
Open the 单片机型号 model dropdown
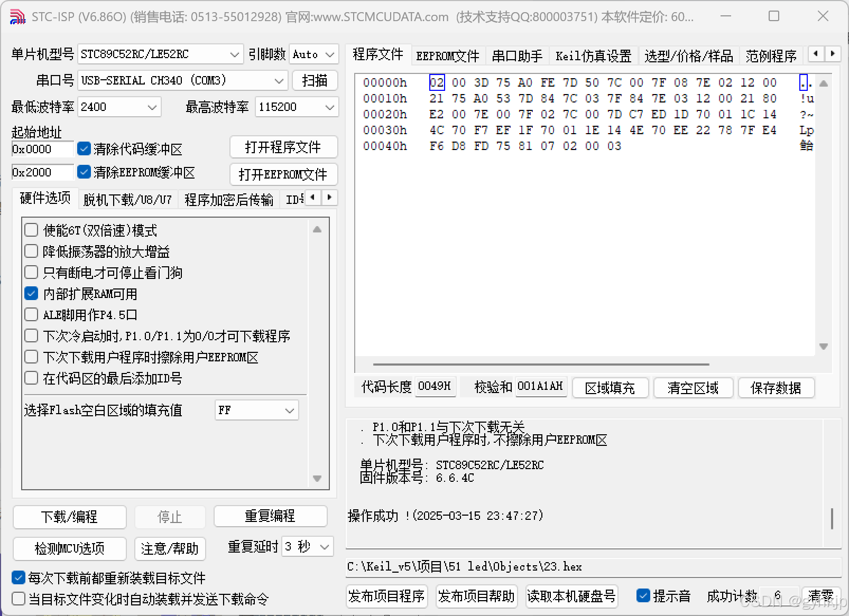point(234,54)
